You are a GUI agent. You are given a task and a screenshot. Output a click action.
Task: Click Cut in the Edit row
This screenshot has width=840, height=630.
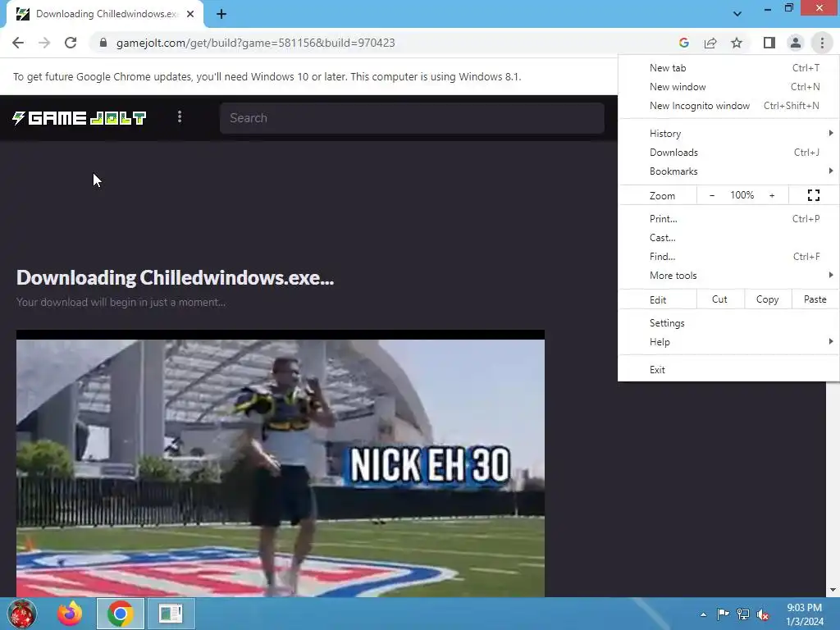[720, 299]
